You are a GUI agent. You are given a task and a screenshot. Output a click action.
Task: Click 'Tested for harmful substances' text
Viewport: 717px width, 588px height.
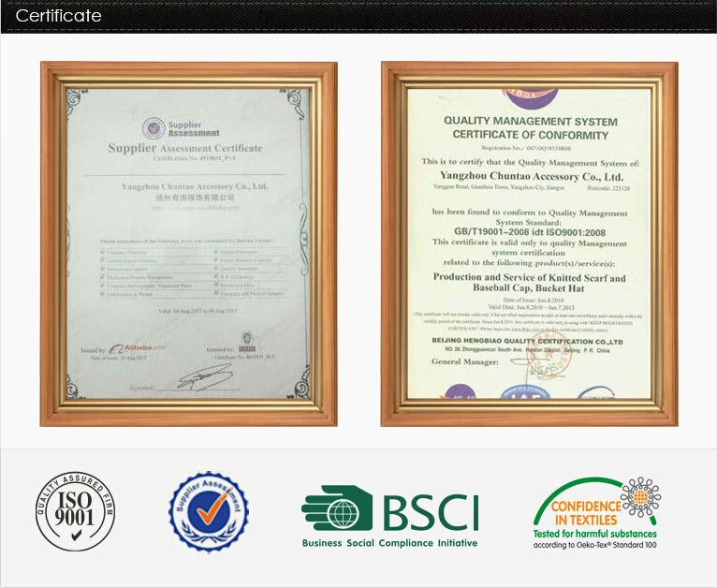[594, 534]
